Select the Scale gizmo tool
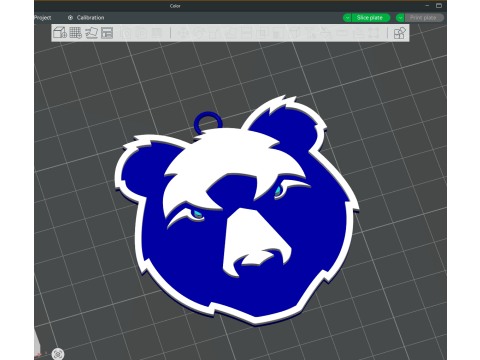 [215, 33]
